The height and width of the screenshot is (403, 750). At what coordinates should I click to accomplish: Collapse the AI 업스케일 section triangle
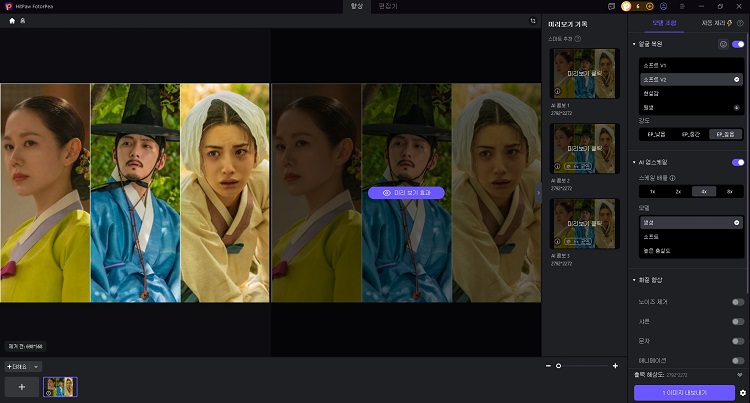point(634,162)
